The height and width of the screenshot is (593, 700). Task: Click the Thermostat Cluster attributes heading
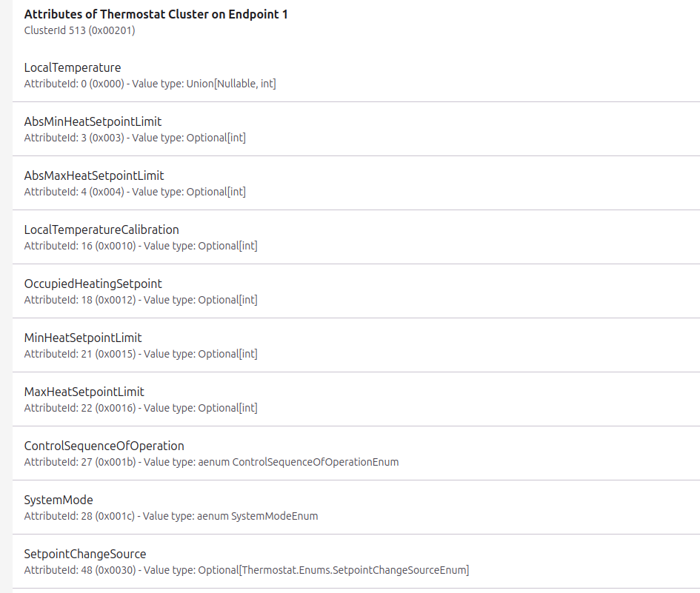point(156,14)
